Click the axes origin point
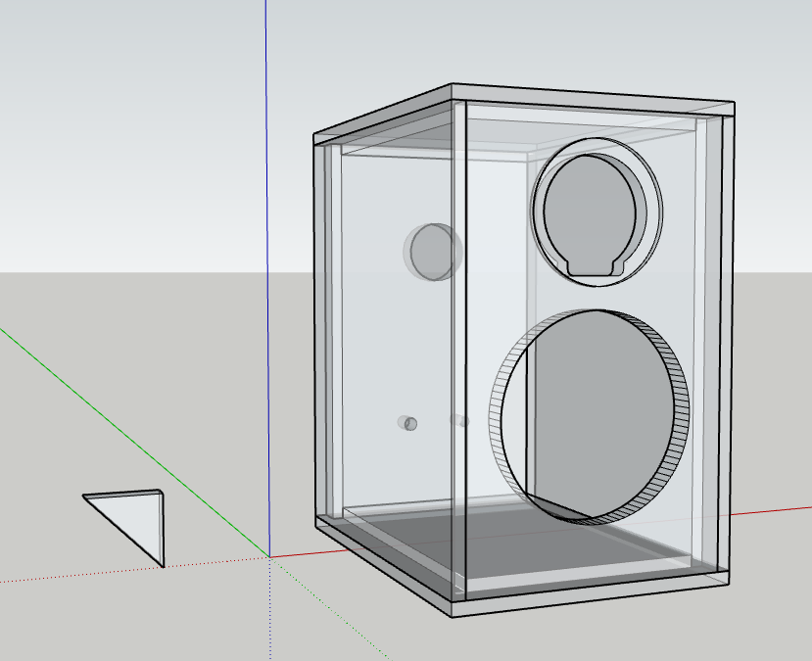 (268, 556)
